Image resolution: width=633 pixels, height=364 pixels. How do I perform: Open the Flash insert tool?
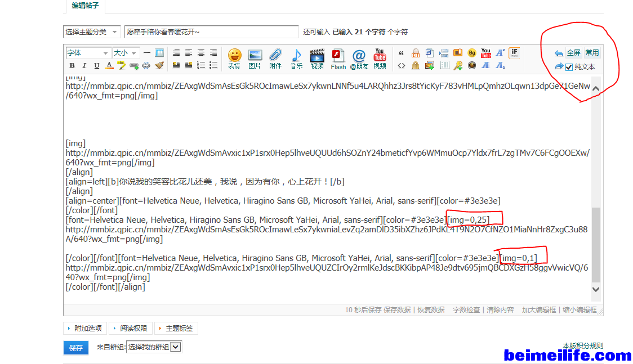(x=338, y=58)
